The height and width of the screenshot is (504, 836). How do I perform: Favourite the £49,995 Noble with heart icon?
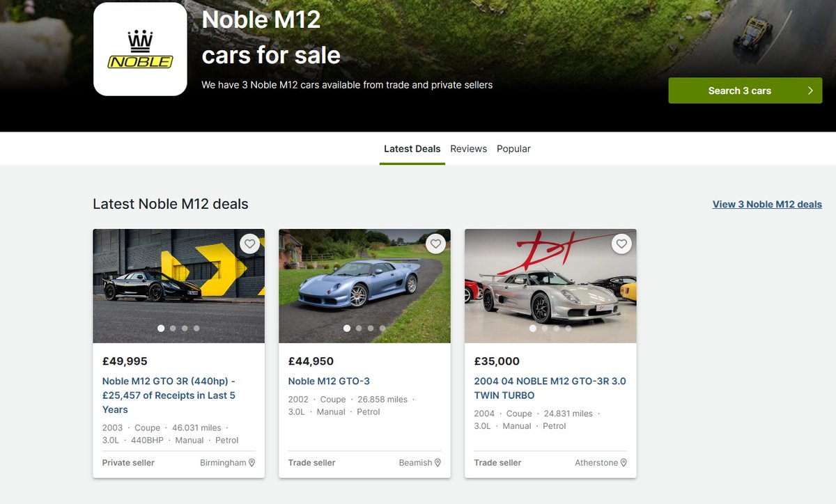[250, 244]
